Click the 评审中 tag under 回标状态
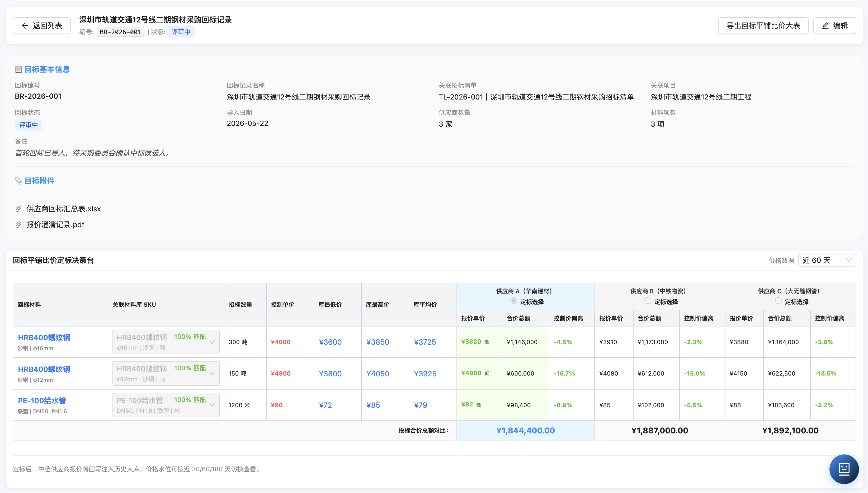 29,125
